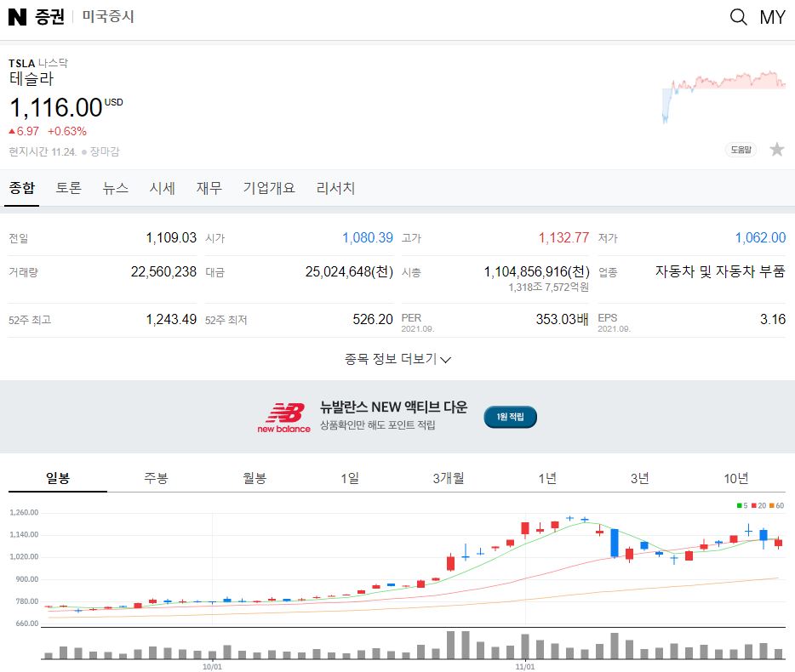Viewport: 795px width, 672px height.
Task: Click the 11/01 date marker on chart
Action: coord(525,666)
